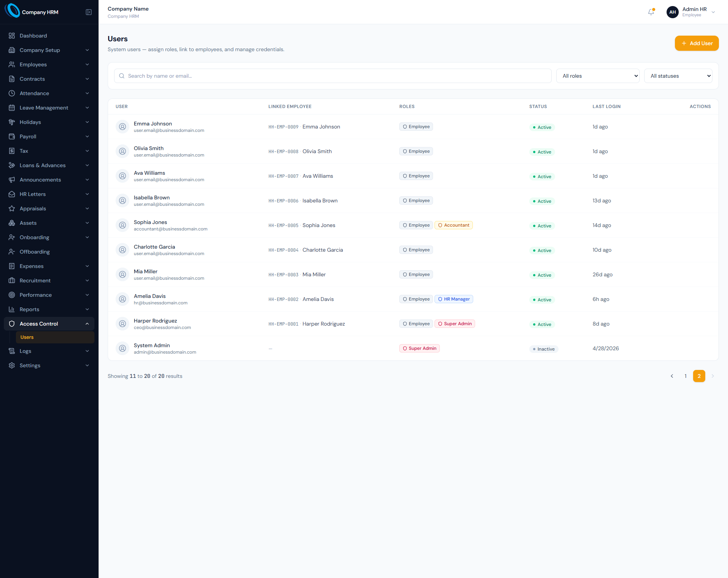
Task: Click the Offboarding user-minus icon
Action: pyautogui.click(x=12, y=252)
